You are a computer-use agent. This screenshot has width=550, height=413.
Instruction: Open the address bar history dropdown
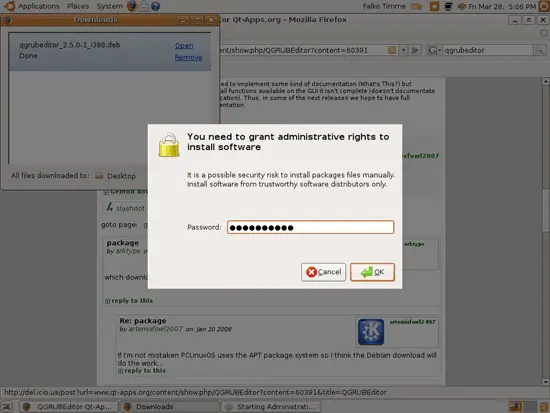(x=403, y=50)
